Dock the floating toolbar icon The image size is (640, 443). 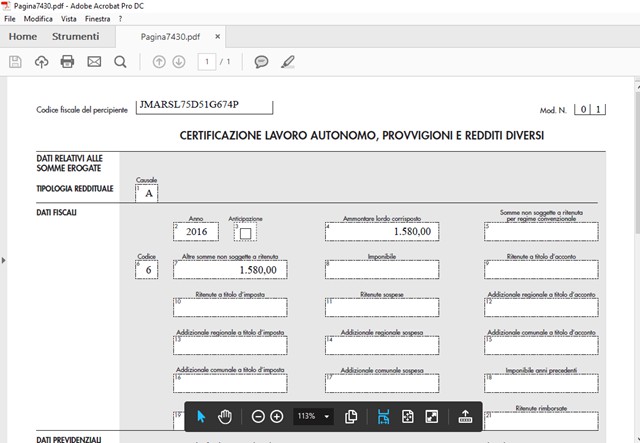(465, 417)
